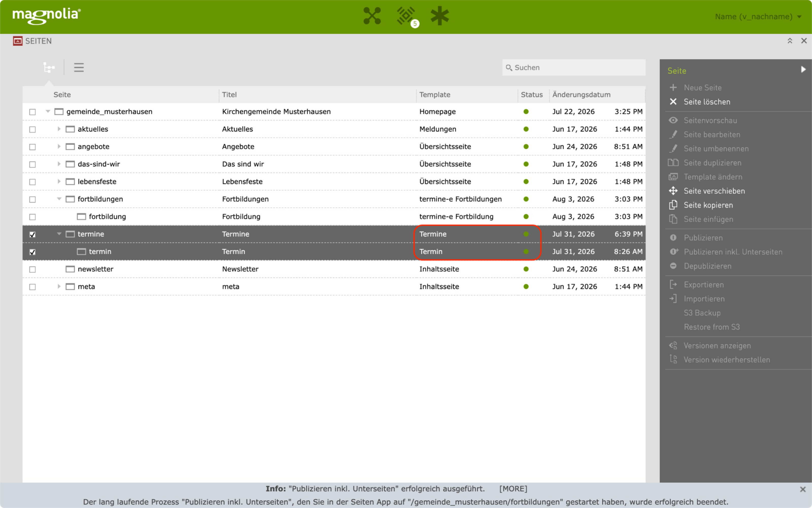Image resolution: width=812 pixels, height=508 pixels.
Task: Click the Seiten app icon
Action: (x=18, y=41)
